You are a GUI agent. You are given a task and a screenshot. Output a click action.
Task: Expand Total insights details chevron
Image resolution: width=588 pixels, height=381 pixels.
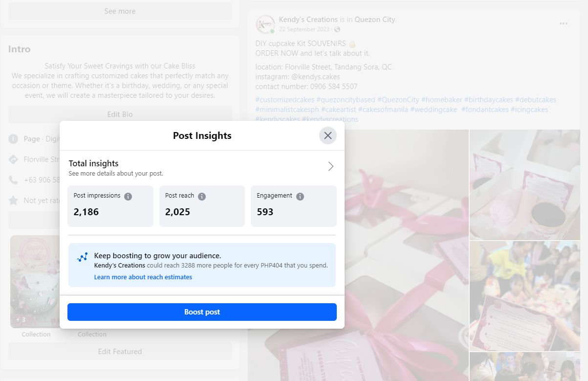330,166
